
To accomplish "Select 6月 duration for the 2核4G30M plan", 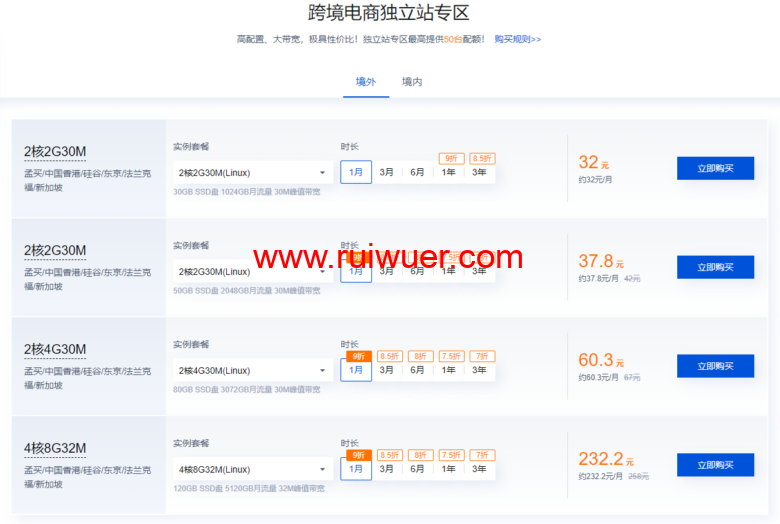I will [417, 370].
